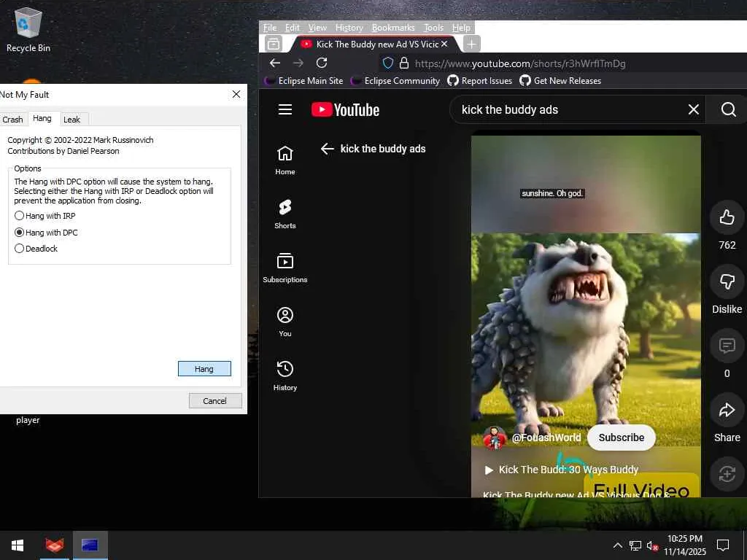The height and width of the screenshot is (560, 747).
Task: Open Eclipse Community bookmark
Action: (395, 81)
